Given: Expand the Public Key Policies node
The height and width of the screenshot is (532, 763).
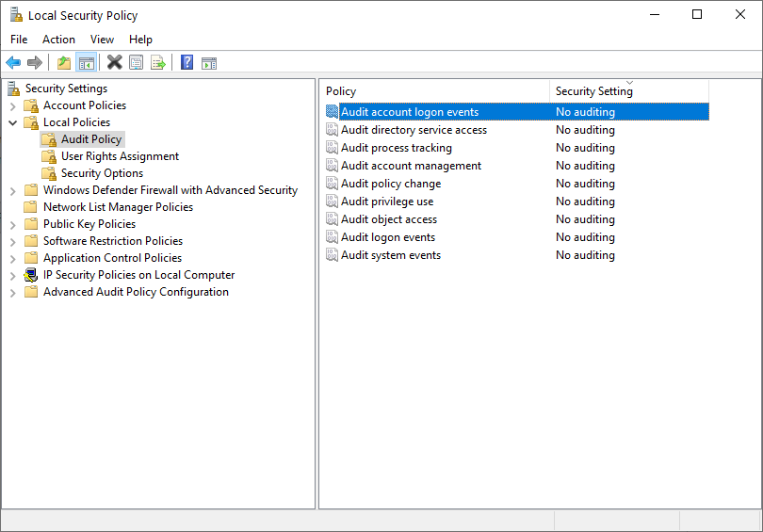Looking at the screenshot, I should tap(13, 225).
